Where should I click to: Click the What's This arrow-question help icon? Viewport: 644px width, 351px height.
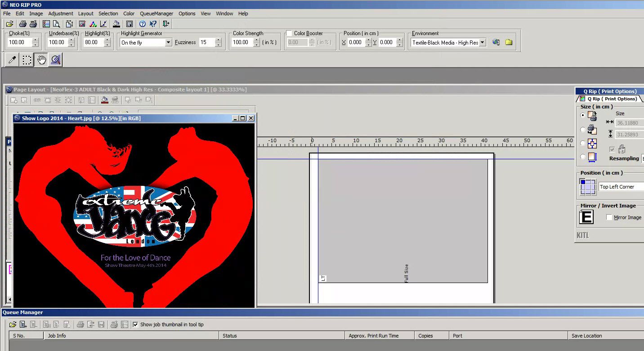[x=153, y=24]
